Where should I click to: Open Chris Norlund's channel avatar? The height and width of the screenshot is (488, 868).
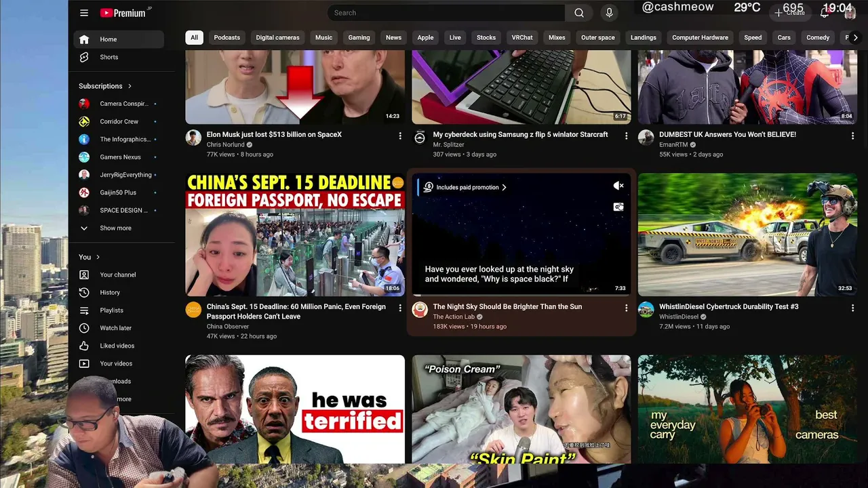(x=193, y=138)
